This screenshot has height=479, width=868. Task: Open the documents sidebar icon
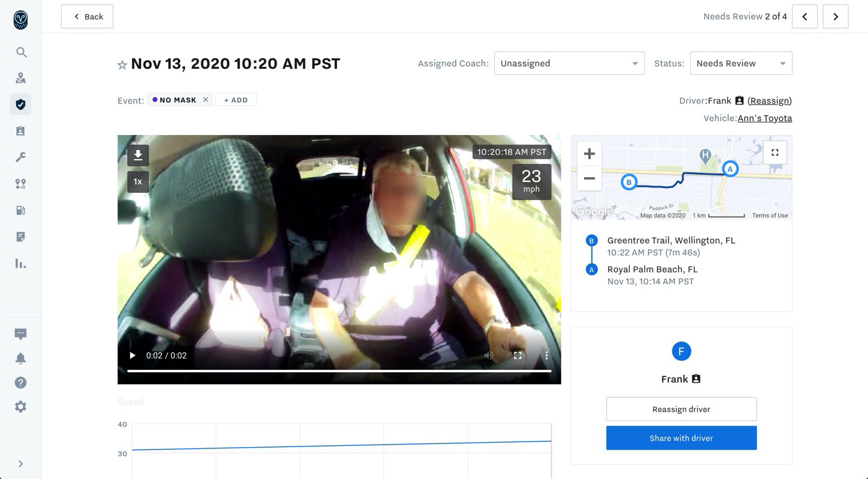[x=20, y=237]
